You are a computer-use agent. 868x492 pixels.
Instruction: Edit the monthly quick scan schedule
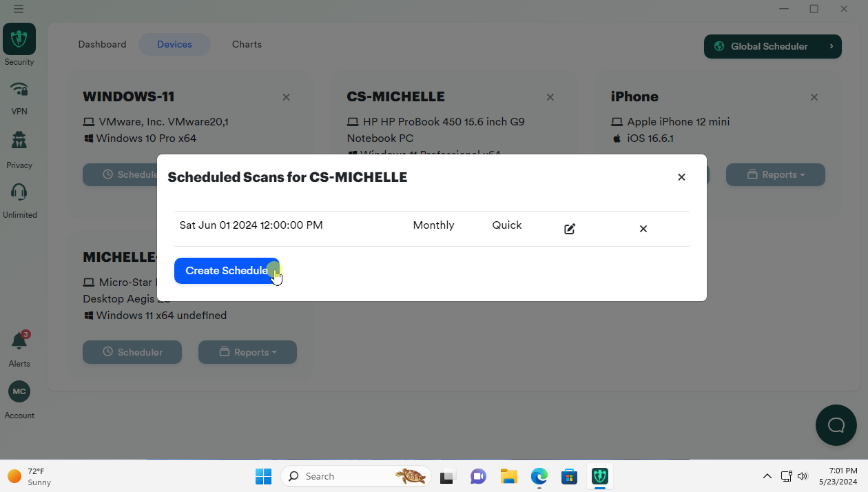(570, 229)
